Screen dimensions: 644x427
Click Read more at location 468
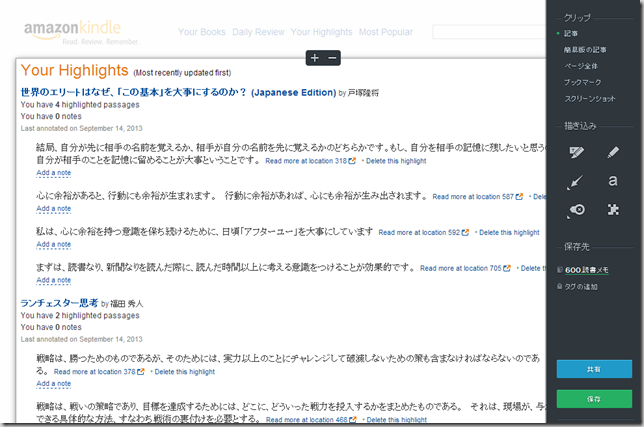click(x=306, y=420)
